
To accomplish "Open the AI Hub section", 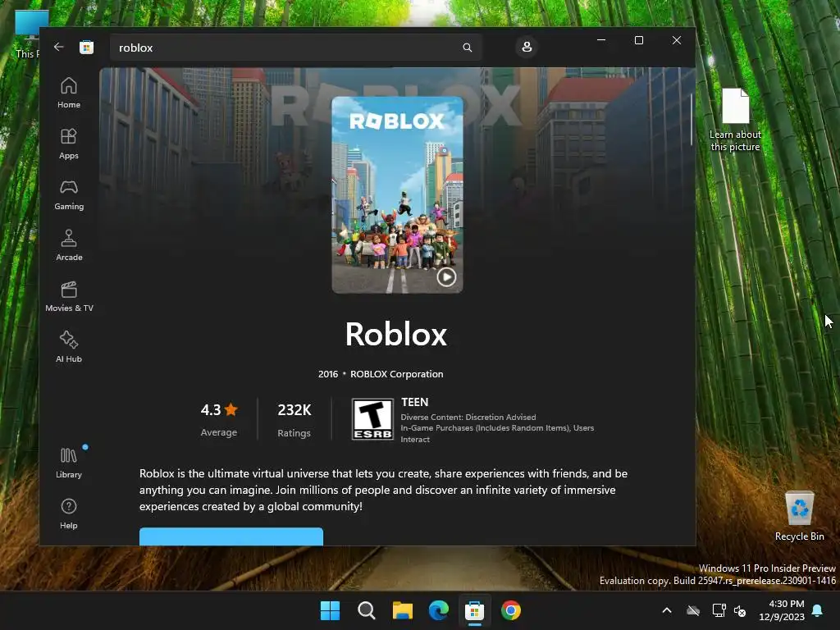I will 69,347.
